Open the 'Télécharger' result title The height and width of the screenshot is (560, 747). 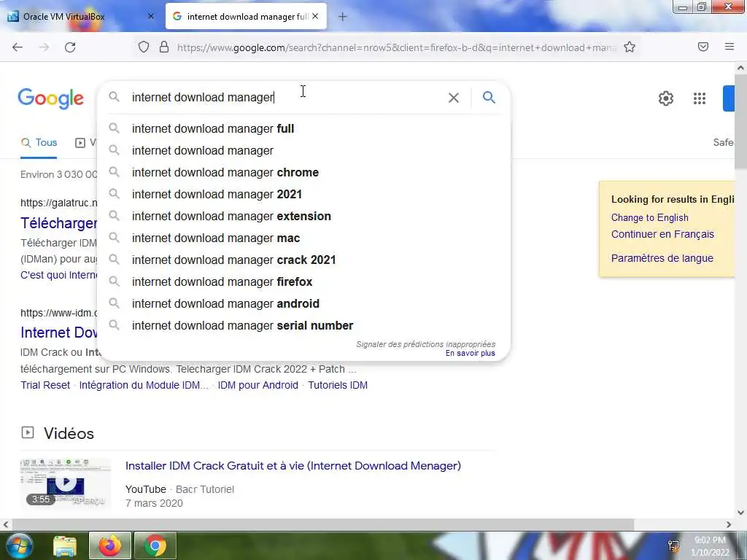[x=58, y=223]
